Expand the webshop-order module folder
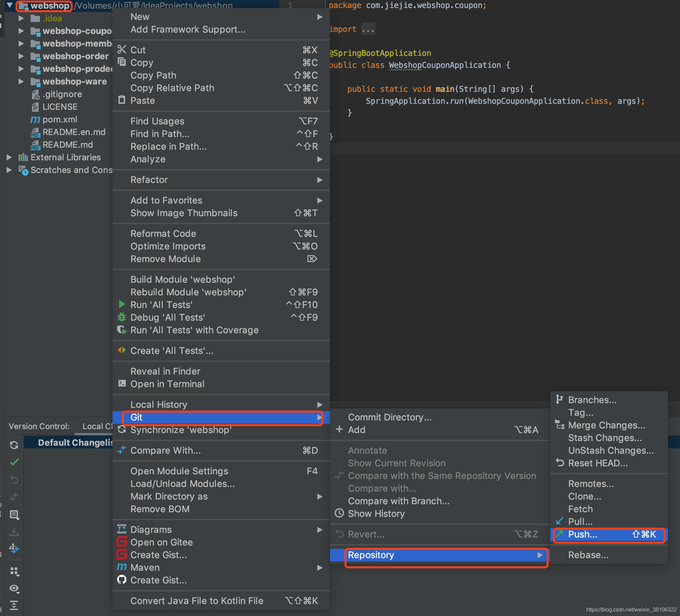Image resolution: width=680 pixels, height=616 pixels. tap(21, 56)
